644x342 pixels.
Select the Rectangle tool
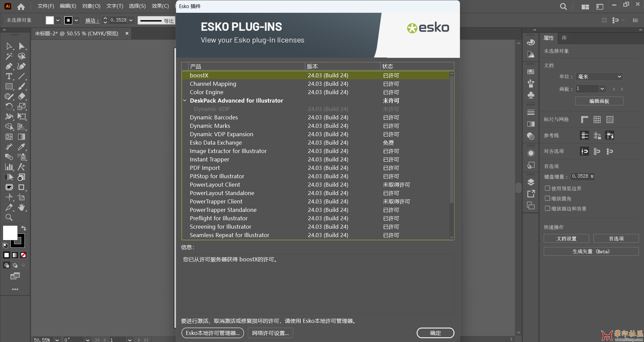pyautogui.click(x=9, y=86)
